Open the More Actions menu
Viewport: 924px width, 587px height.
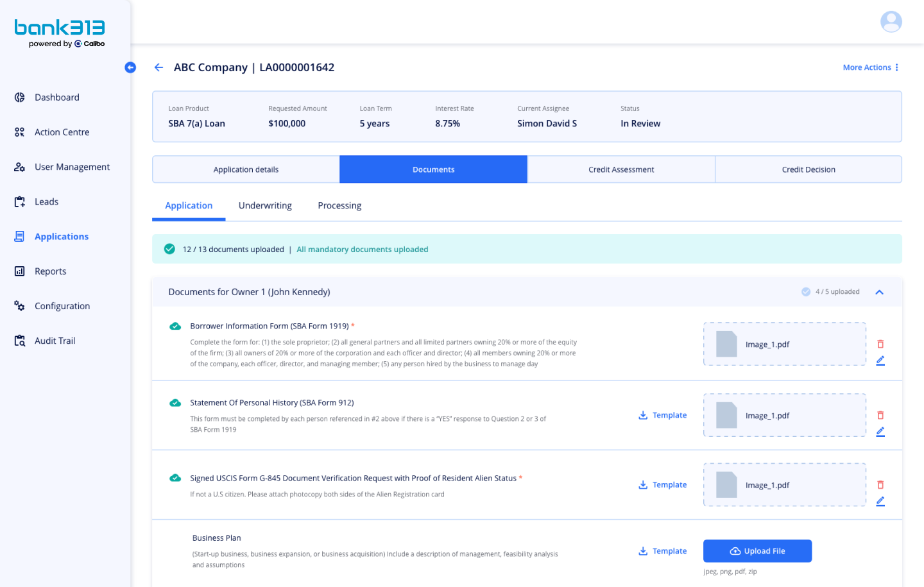(x=871, y=67)
